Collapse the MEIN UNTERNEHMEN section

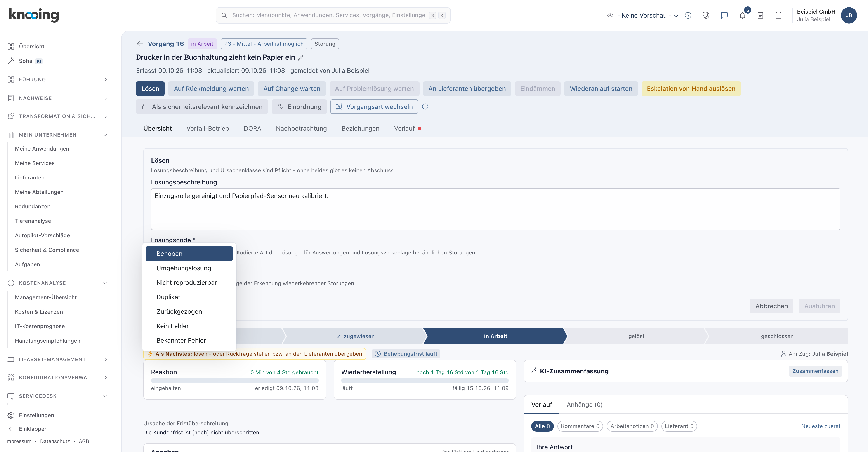click(58, 135)
